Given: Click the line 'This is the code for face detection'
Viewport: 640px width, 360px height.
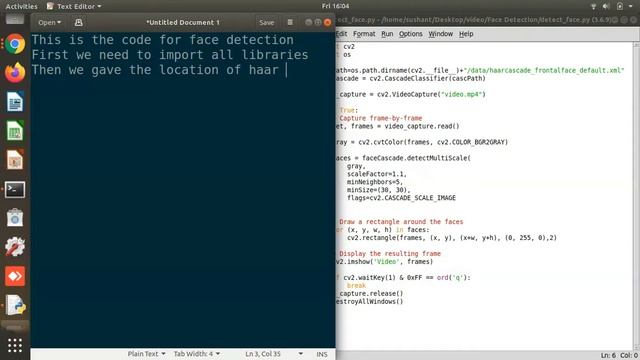Looking at the screenshot, I should 162,40.
